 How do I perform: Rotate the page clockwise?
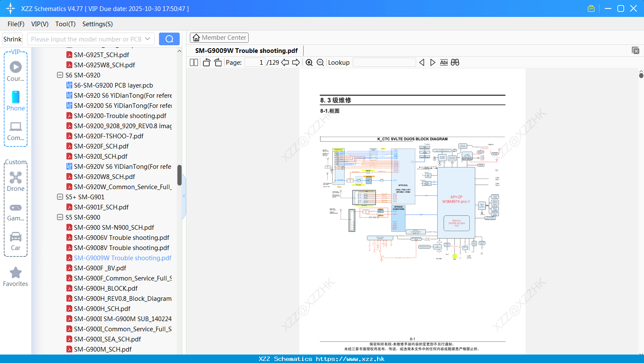pos(218,62)
